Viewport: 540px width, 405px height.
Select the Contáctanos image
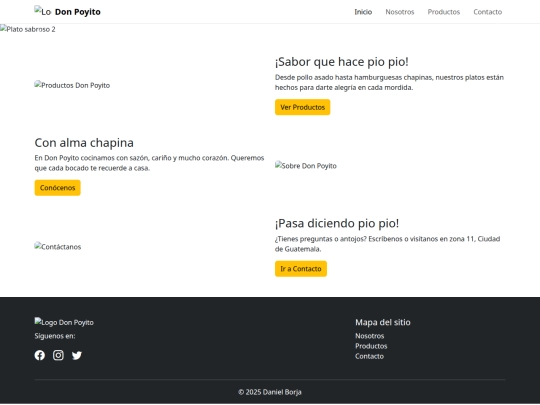tap(58, 247)
